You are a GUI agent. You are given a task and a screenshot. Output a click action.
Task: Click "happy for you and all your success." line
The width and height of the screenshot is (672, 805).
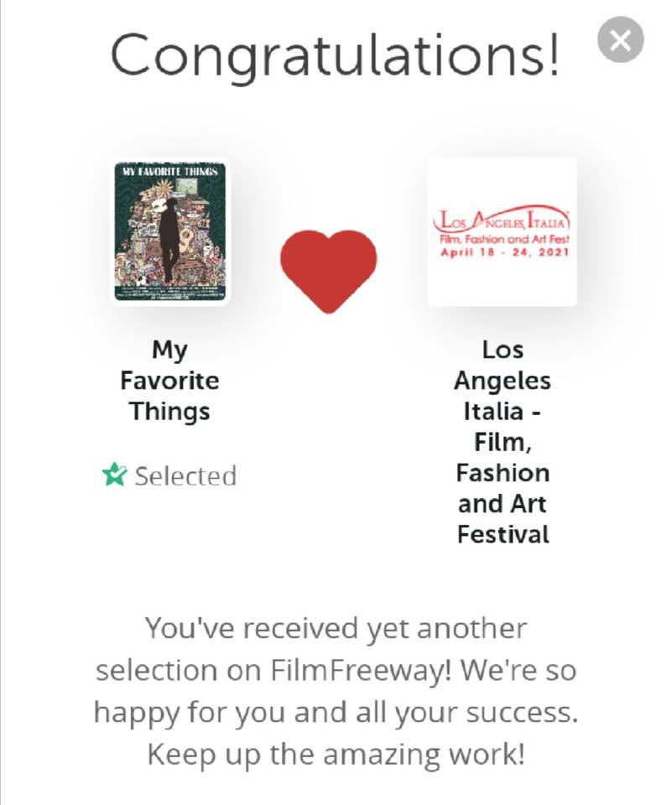pos(336,713)
